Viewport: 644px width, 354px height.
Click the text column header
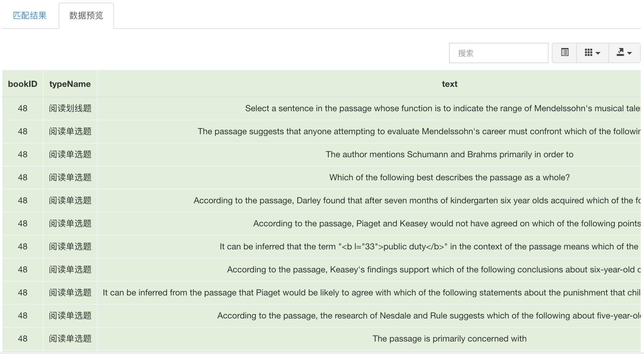pyautogui.click(x=449, y=84)
